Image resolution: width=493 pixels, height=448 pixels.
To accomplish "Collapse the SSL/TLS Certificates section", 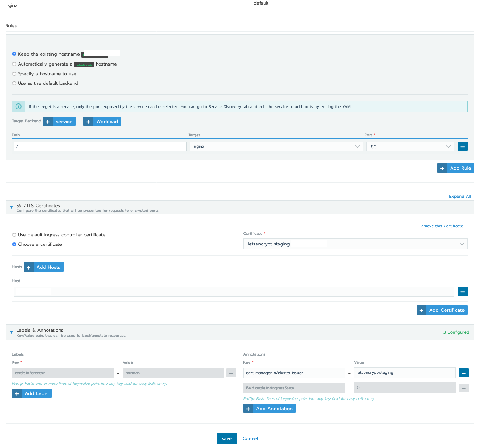I will 11,207.
